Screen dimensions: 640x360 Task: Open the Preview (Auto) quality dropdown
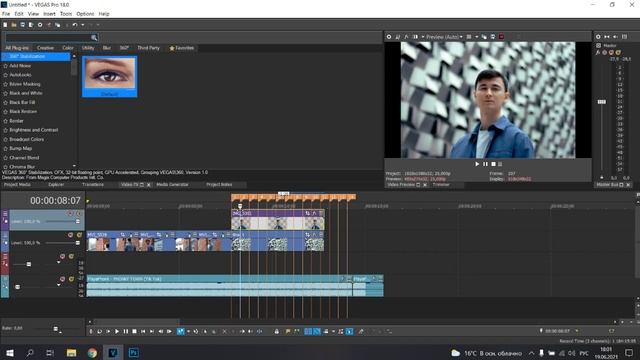click(444, 37)
